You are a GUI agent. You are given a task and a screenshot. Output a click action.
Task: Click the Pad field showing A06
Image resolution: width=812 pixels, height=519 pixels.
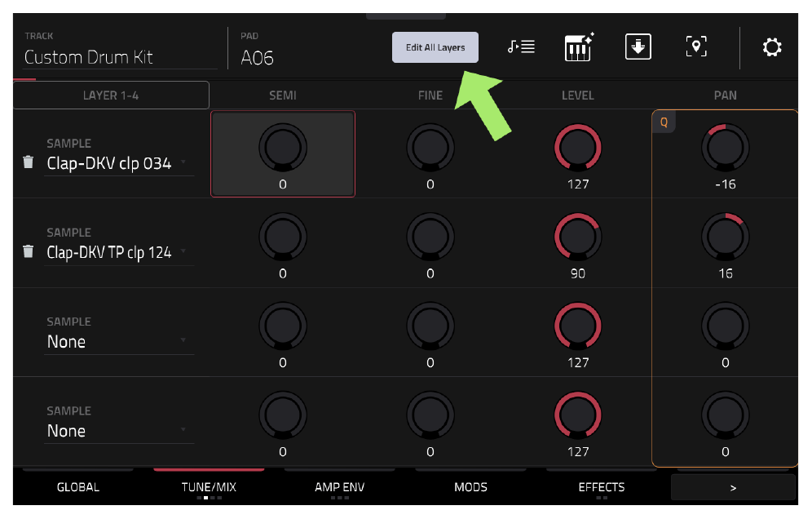pyautogui.click(x=258, y=58)
